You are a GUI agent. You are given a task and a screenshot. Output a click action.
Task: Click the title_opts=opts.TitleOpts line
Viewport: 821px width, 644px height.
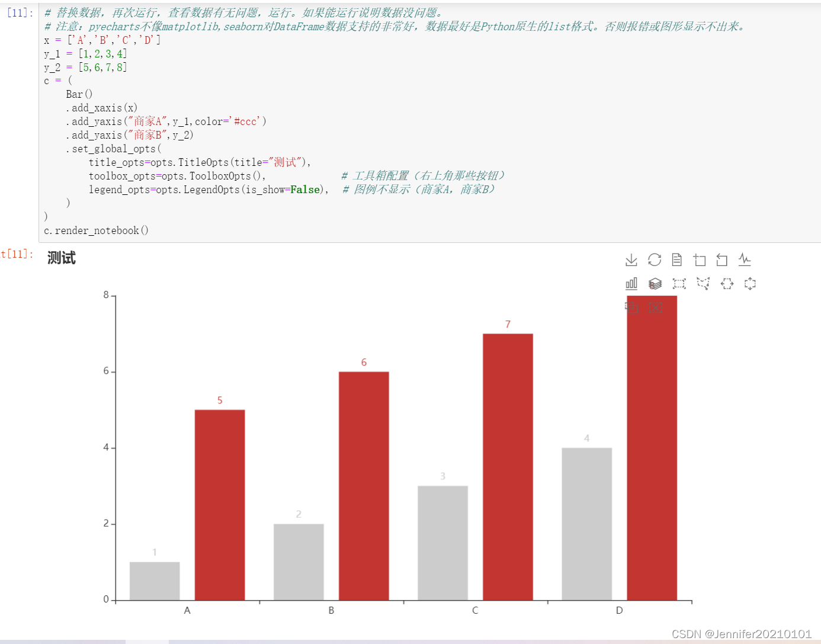tap(200, 162)
